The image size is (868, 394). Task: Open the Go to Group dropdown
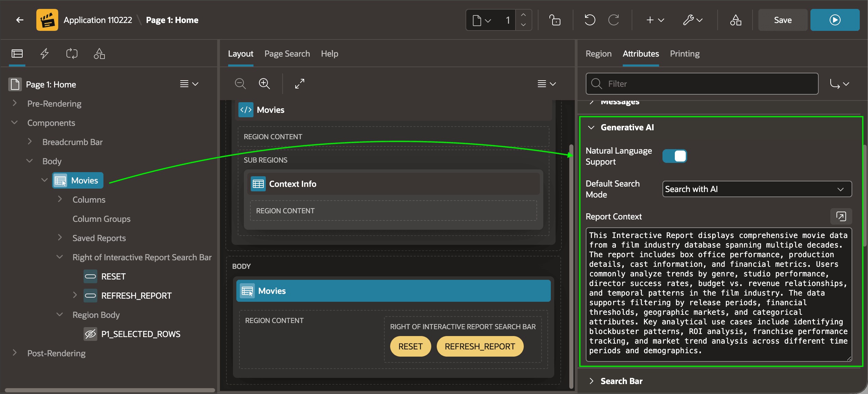click(839, 84)
